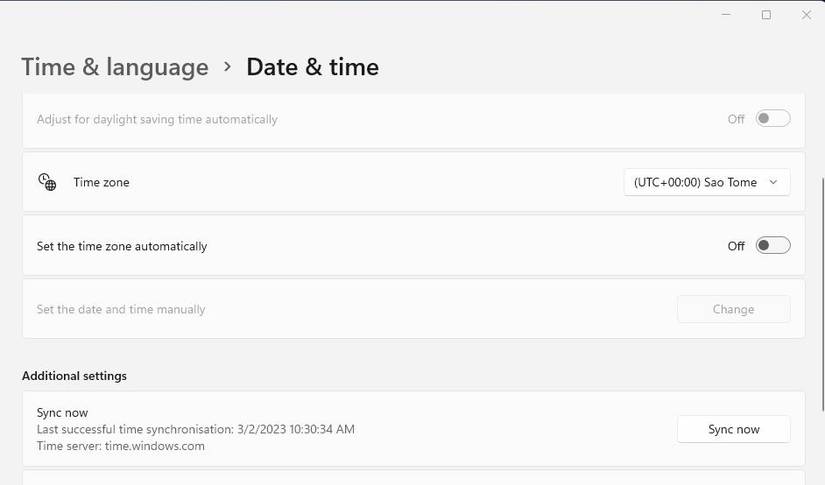Click the Last successful time synchronisation text
825x485 pixels.
coord(195,429)
